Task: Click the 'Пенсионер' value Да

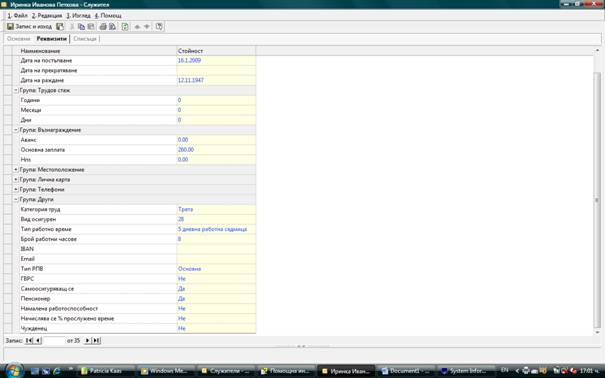Action: point(216,299)
